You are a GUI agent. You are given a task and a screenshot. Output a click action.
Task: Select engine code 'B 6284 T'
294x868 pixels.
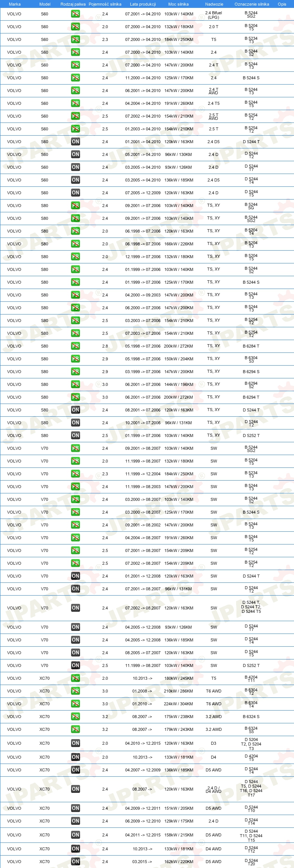[251, 346]
